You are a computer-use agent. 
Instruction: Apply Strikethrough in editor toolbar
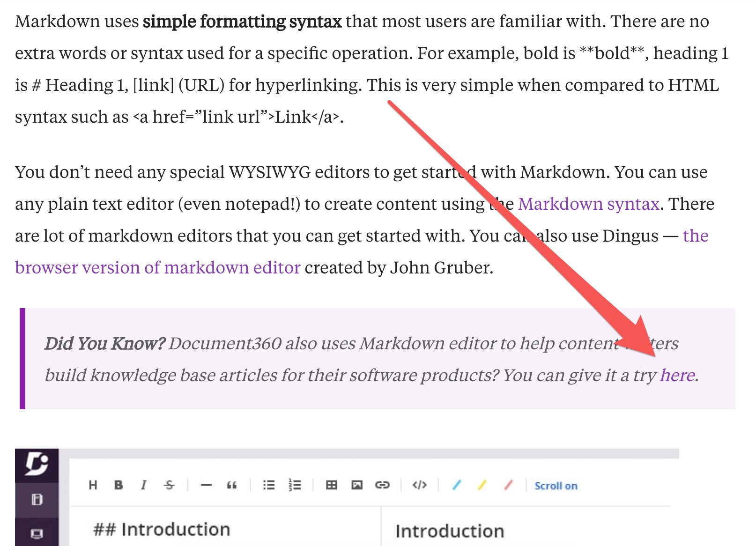click(169, 485)
